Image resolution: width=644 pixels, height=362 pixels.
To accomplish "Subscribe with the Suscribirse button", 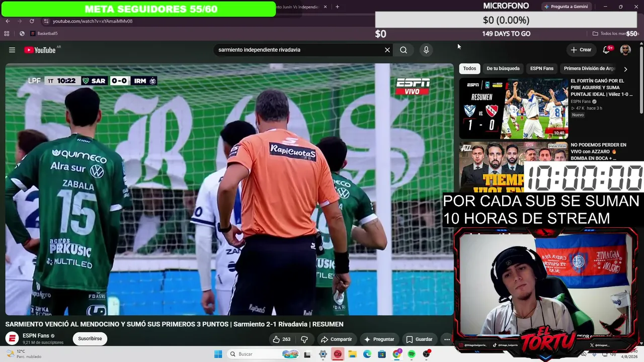I will [x=90, y=339].
